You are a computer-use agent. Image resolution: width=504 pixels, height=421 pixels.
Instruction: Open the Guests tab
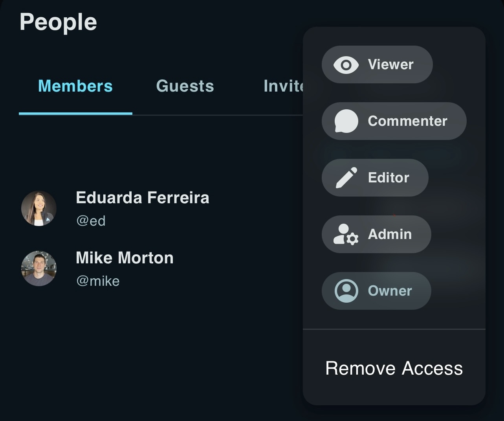(185, 86)
